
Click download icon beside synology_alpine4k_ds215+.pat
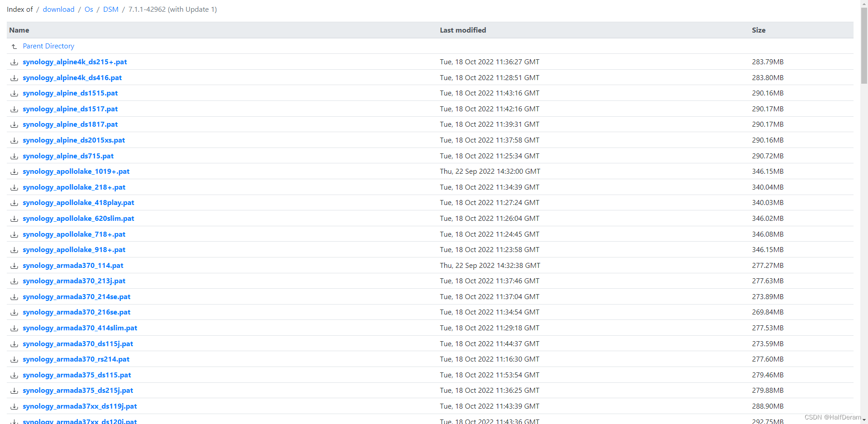(x=14, y=62)
